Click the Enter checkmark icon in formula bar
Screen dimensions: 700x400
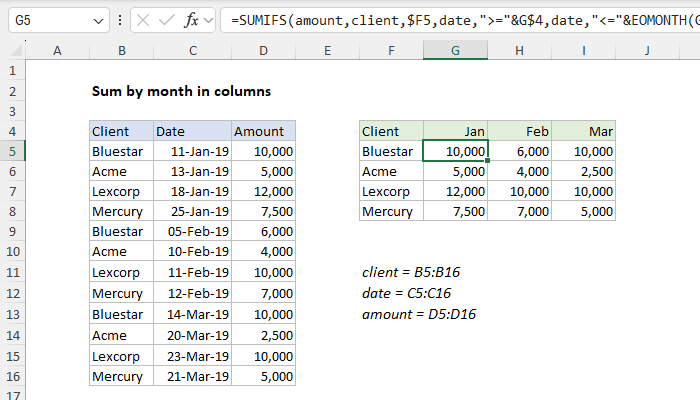pos(167,20)
